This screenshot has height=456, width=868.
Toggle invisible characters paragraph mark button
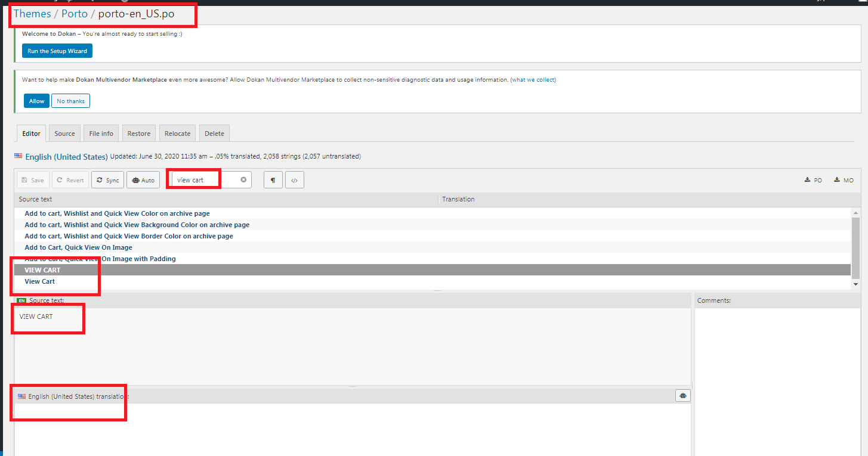(273, 180)
